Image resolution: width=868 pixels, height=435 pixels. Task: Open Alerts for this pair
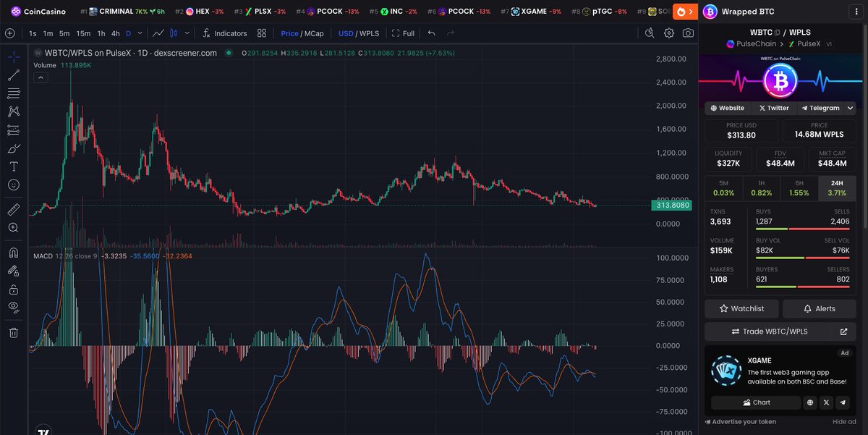820,308
